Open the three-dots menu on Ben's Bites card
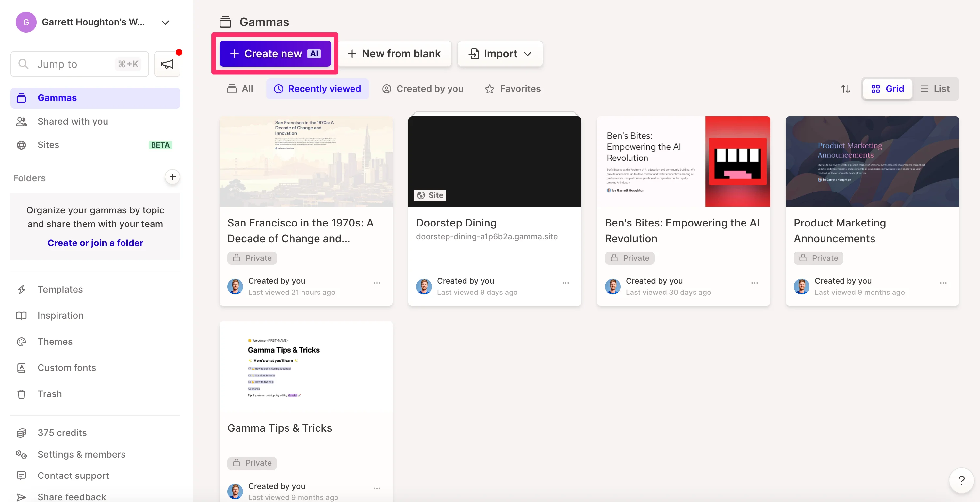 pos(754,283)
